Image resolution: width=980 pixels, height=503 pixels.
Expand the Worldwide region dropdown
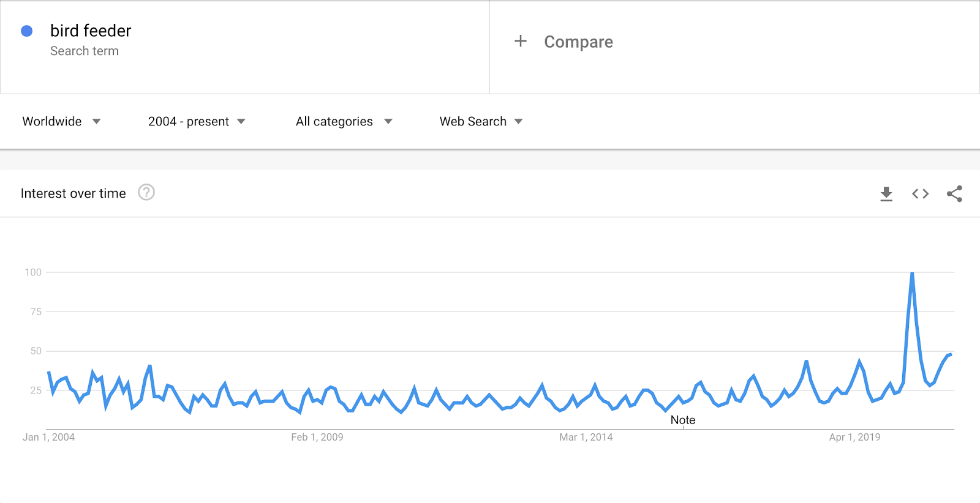(x=61, y=121)
